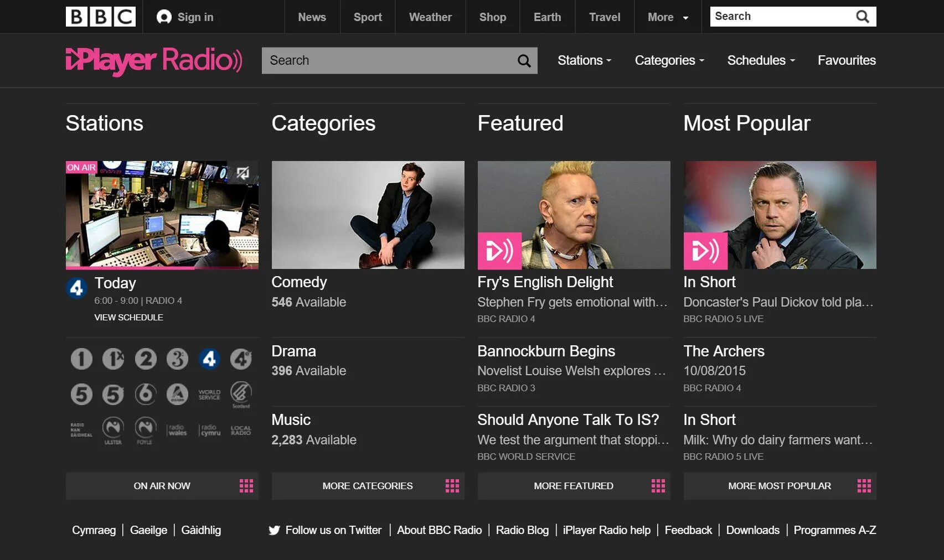Open the Weather section
The height and width of the screenshot is (560, 944).
[430, 17]
